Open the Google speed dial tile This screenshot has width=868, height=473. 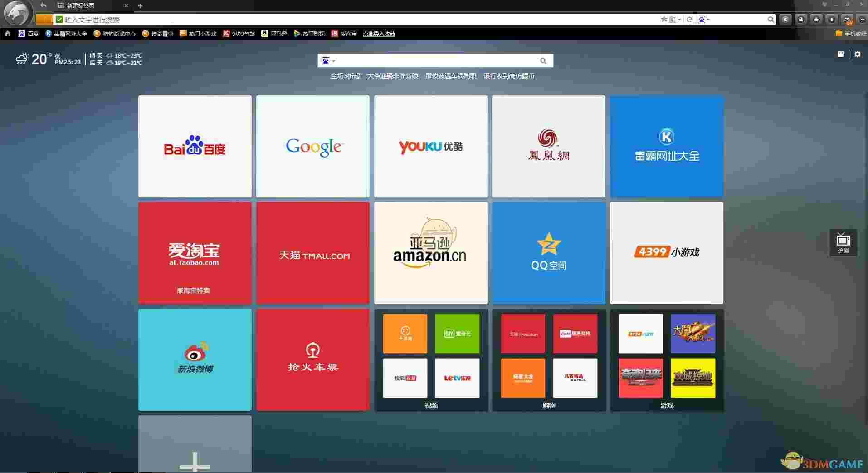[312, 146]
